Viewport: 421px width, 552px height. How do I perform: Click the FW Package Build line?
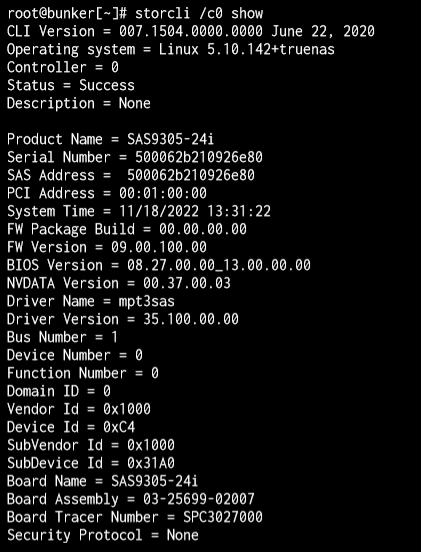pos(127,229)
